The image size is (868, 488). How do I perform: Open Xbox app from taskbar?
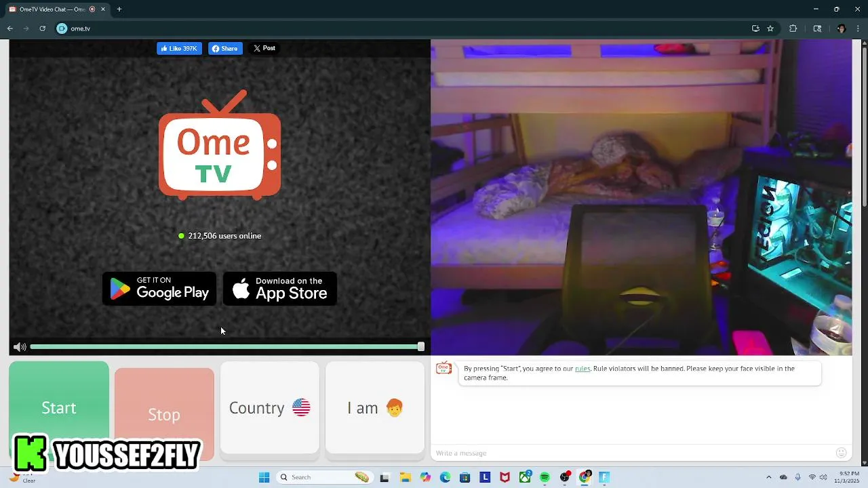click(525, 477)
